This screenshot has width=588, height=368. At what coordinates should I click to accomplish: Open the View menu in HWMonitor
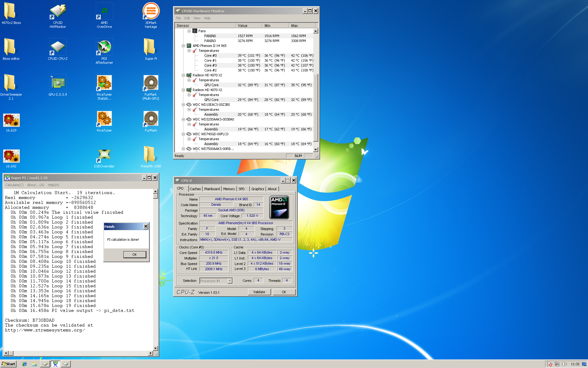(x=197, y=18)
